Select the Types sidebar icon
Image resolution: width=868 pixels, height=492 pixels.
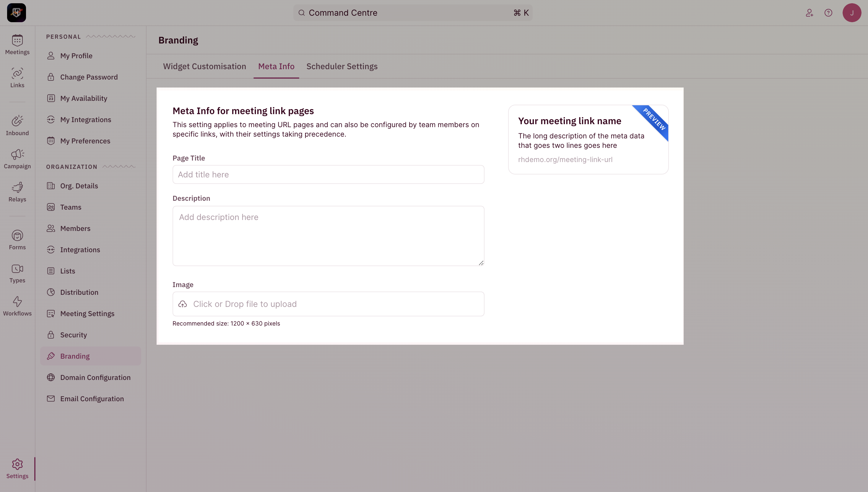pos(17,273)
